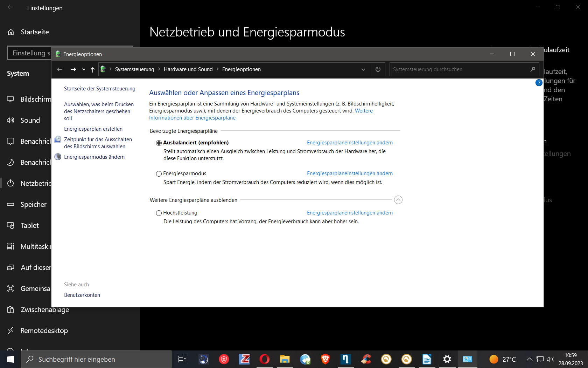Select the Ausbalanciert (empfohlen) power plan
The image size is (588, 368).
pos(159,143)
